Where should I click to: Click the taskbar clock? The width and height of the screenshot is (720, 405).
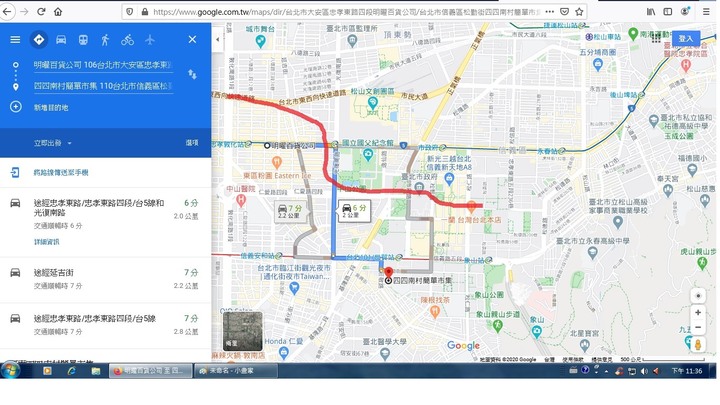[687, 371]
